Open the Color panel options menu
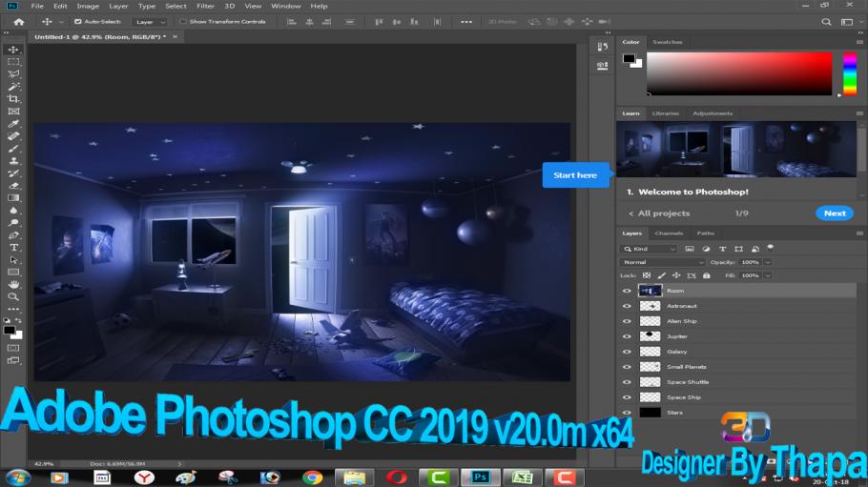This screenshot has width=868, height=487. click(x=859, y=42)
